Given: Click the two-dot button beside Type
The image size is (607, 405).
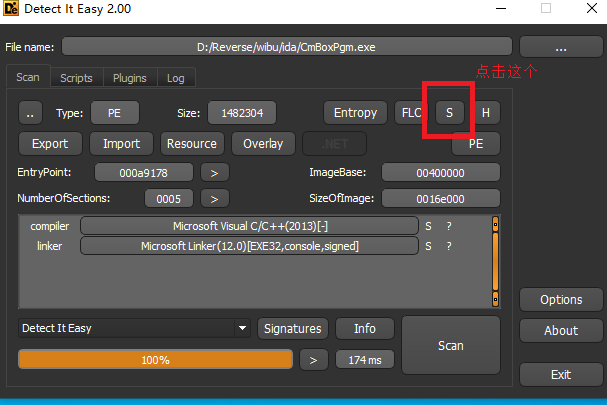Looking at the screenshot, I should [x=30, y=113].
